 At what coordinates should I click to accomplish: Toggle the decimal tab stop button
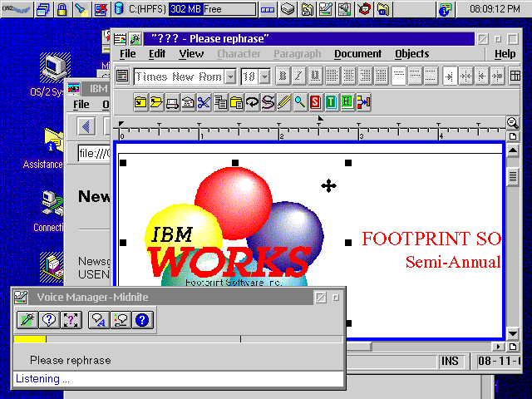click(x=498, y=76)
